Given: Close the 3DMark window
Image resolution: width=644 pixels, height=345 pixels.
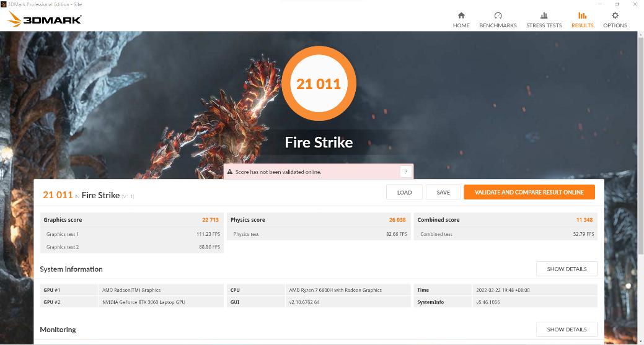Looking at the screenshot, I should coord(635,4).
